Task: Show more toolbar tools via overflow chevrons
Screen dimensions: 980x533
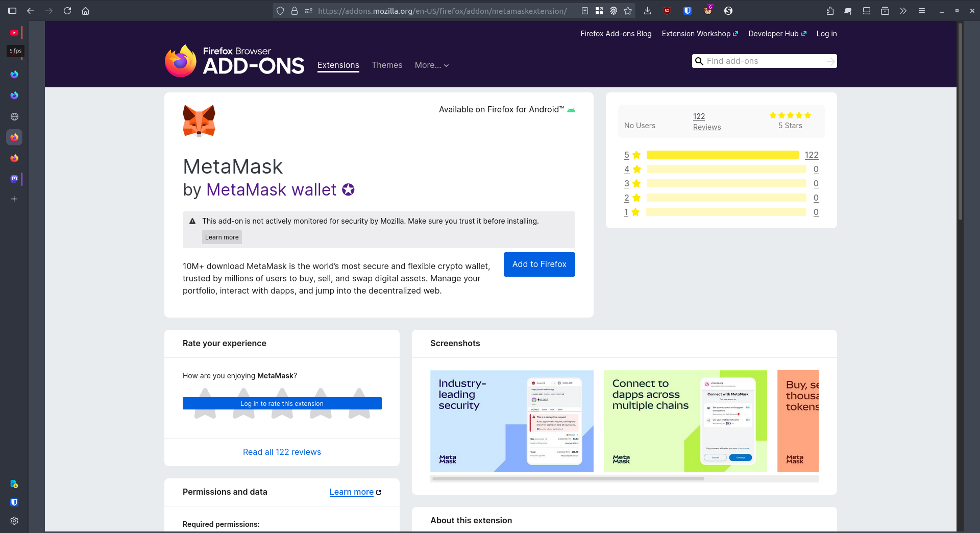Action: click(x=903, y=11)
